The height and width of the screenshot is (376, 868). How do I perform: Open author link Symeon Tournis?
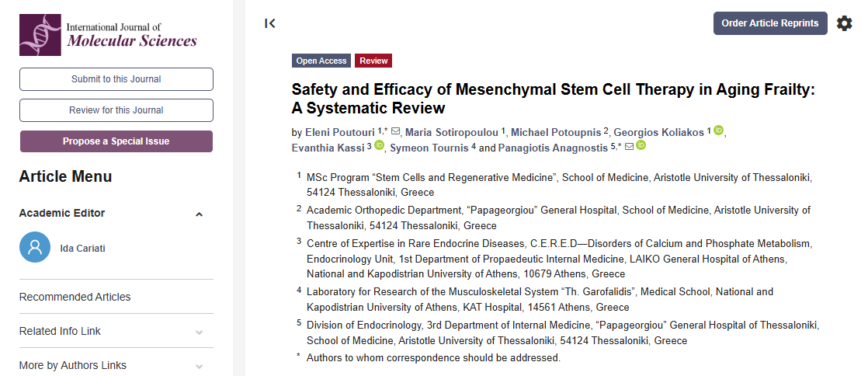tap(429, 148)
